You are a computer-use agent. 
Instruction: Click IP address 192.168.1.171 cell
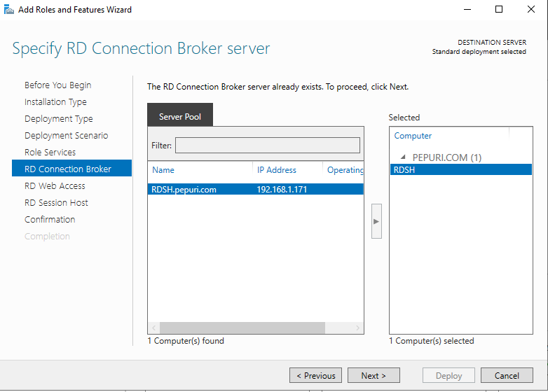[x=282, y=190]
